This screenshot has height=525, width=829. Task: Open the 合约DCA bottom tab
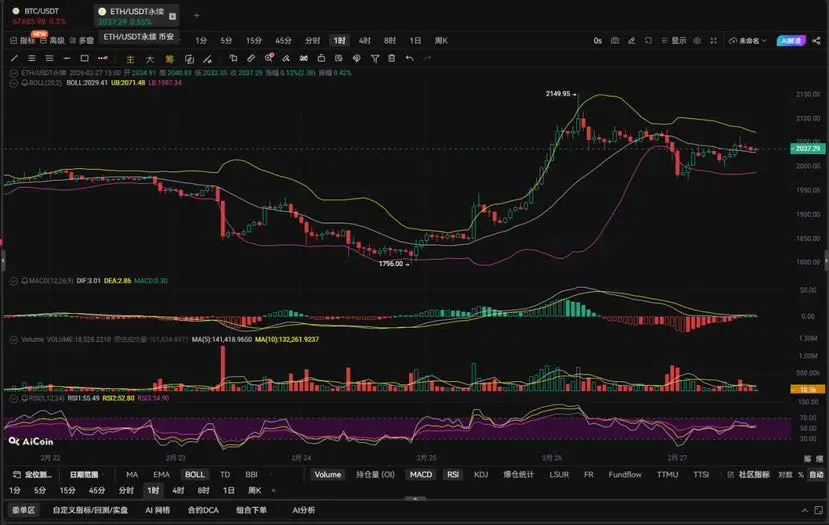[x=203, y=510]
